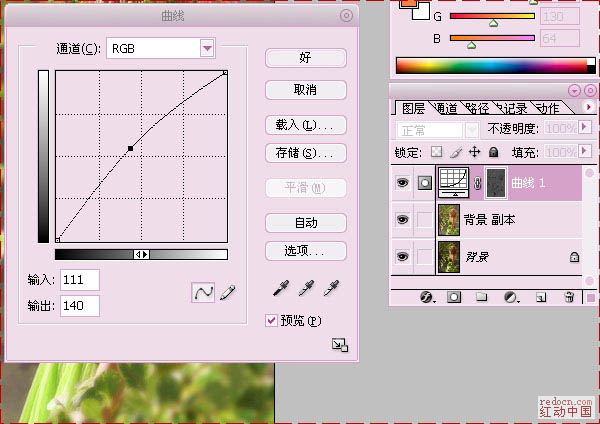Click the 自动 auto button

tap(306, 223)
